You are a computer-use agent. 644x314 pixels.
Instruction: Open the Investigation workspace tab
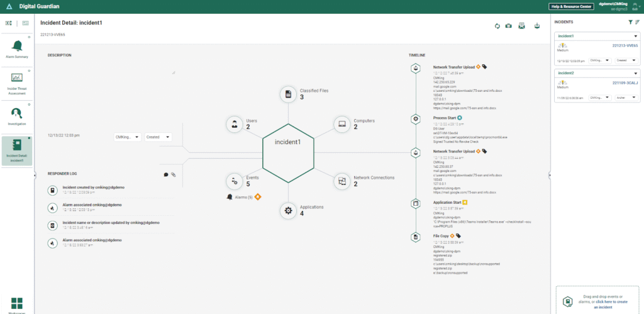pyautogui.click(x=17, y=116)
